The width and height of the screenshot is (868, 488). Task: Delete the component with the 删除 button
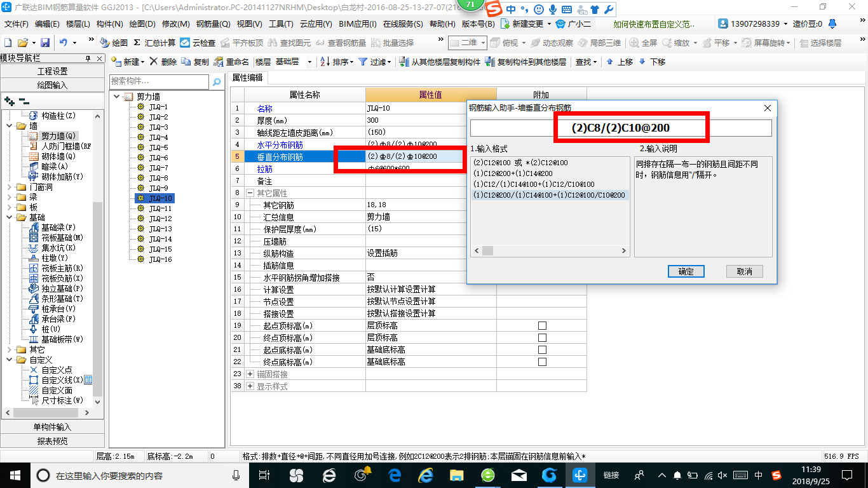coord(163,62)
